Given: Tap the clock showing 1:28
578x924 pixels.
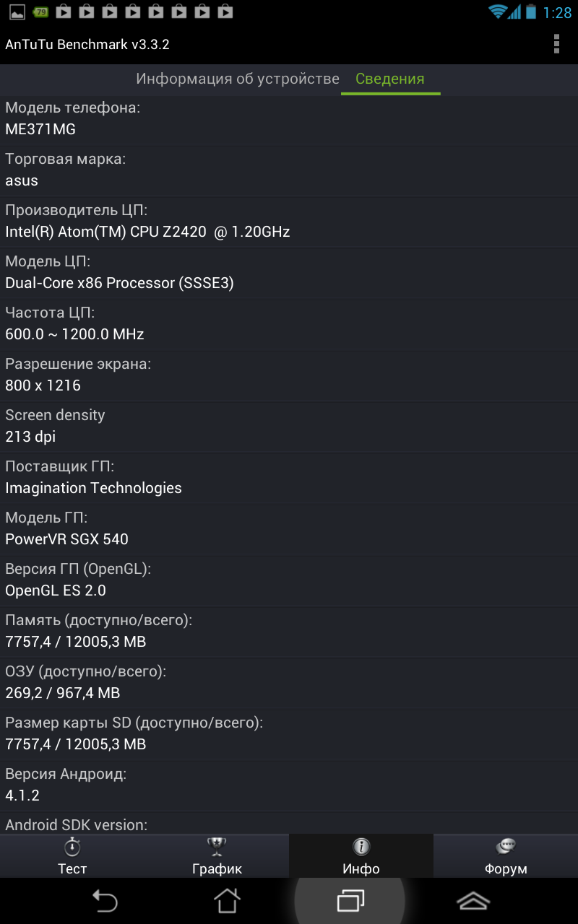Looking at the screenshot, I should pyautogui.click(x=557, y=12).
